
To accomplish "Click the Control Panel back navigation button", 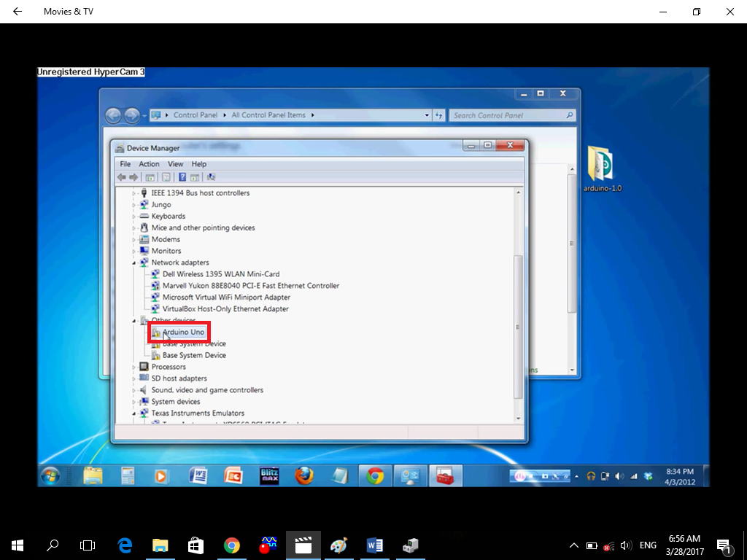I will point(113,115).
